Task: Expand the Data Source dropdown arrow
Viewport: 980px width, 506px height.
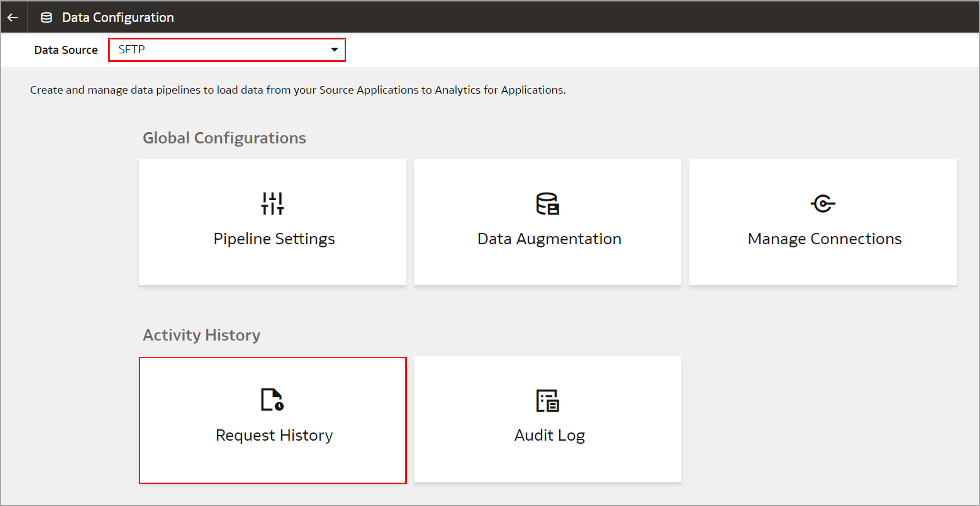Action: tap(334, 50)
